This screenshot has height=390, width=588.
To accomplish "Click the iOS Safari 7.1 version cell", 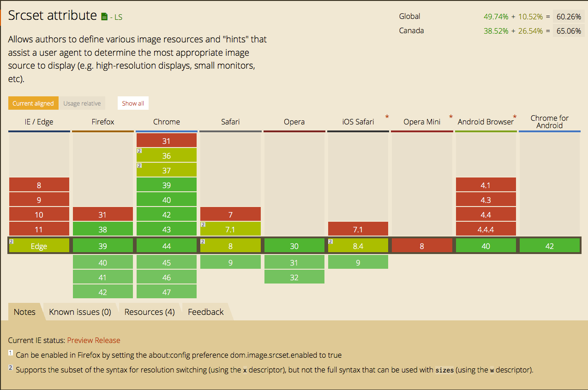I will point(358,229).
